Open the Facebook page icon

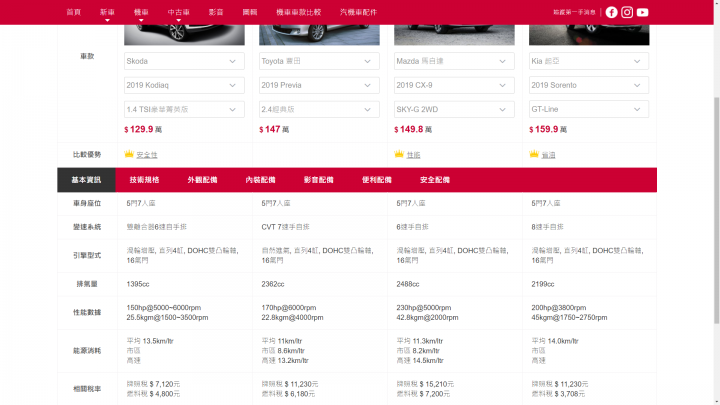point(611,12)
